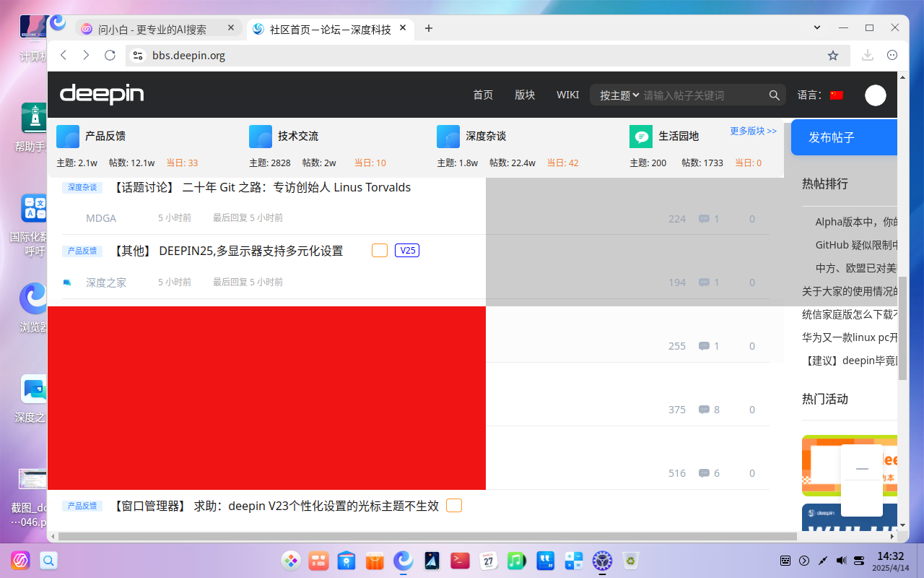Click the search magnifier in forum header
924x578 pixels.
pos(775,95)
